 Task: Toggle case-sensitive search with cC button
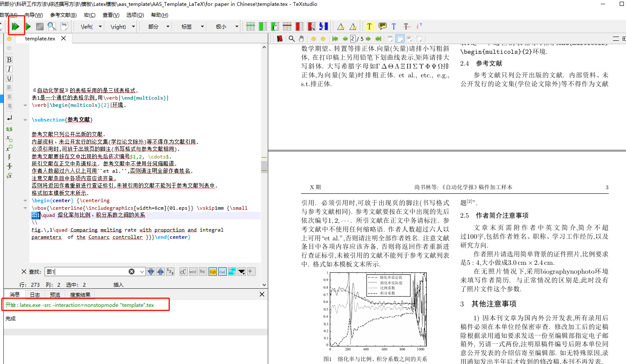pyautogui.click(x=183, y=271)
